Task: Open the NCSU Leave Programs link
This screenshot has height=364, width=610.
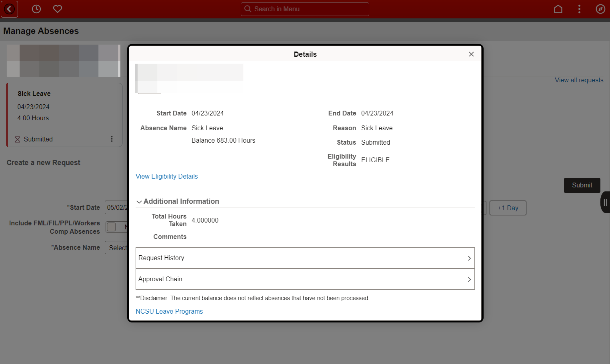Action: [x=169, y=312]
